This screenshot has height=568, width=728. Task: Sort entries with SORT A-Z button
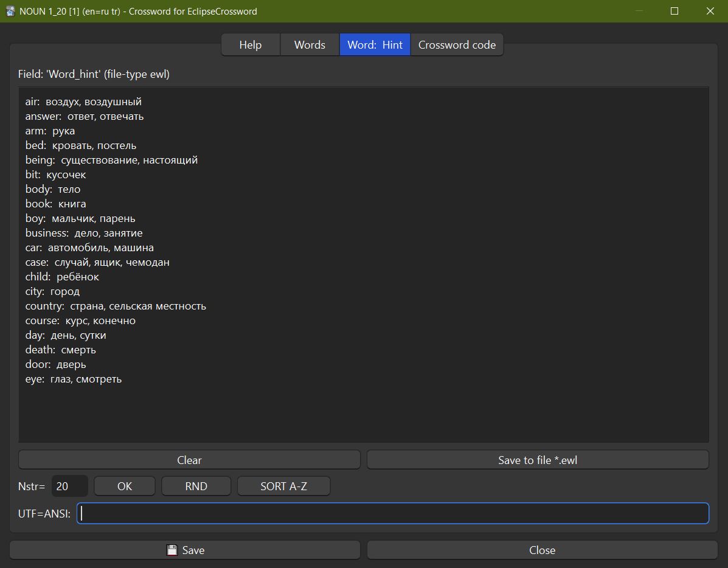(283, 487)
